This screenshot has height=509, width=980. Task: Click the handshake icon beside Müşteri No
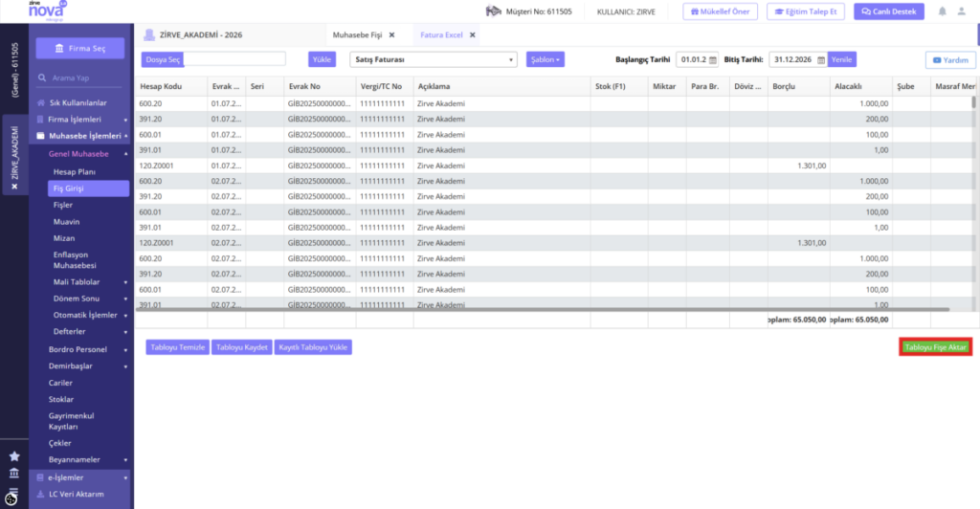(x=494, y=11)
